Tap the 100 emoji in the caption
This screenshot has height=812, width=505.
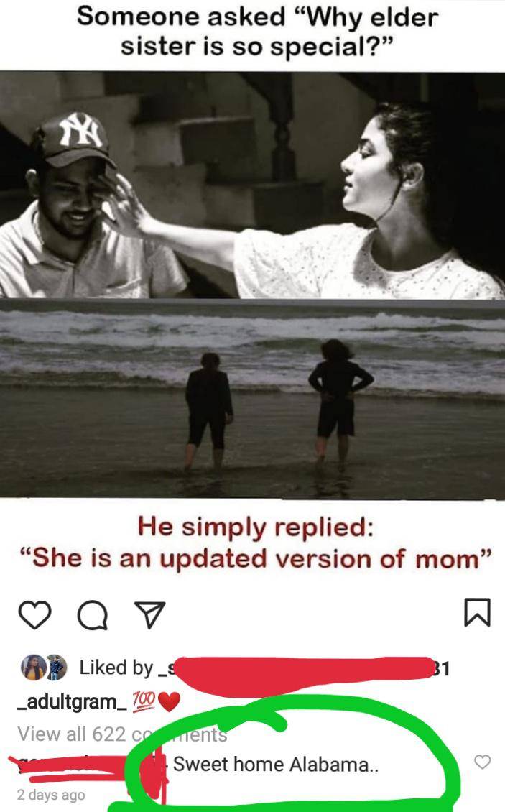(144, 701)
